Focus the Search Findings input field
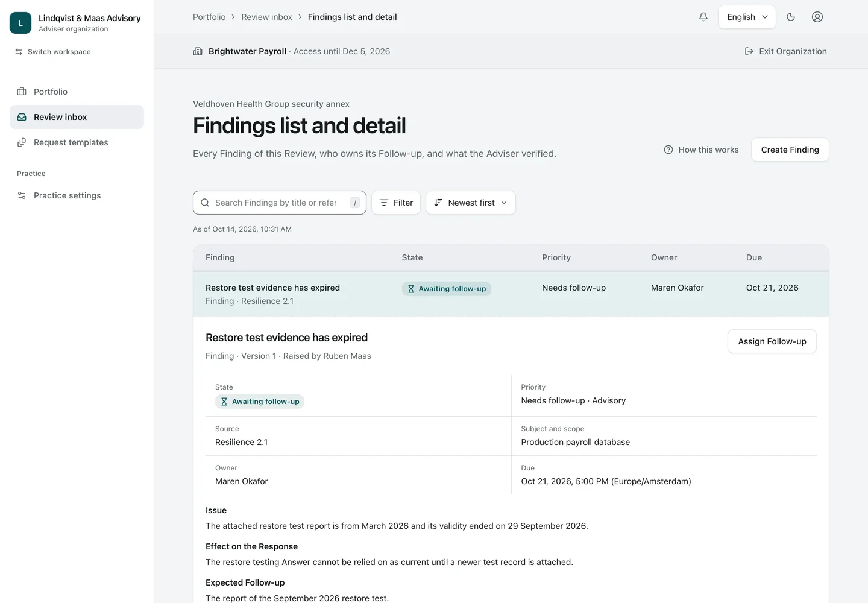This screenshot has height=603, width=868. point(280,203)
